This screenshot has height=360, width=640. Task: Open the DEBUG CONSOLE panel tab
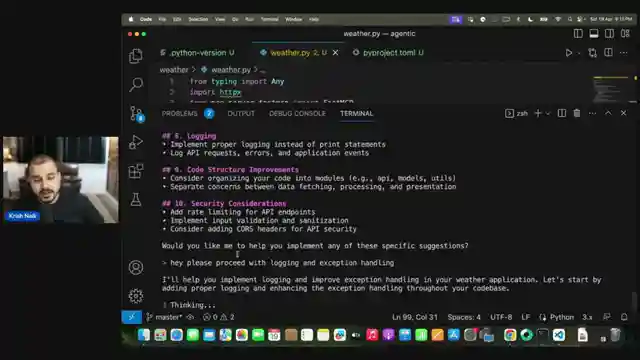tap(298, 113)
